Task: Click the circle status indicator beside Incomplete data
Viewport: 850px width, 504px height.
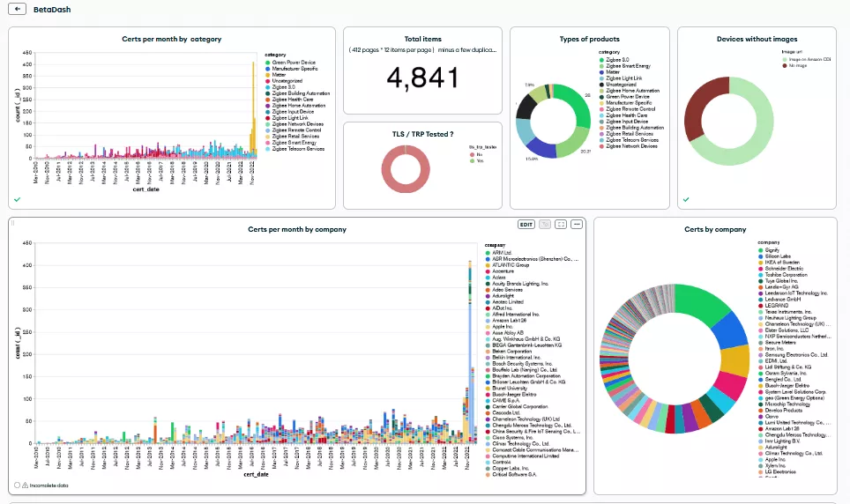Action: click(17, 485)
